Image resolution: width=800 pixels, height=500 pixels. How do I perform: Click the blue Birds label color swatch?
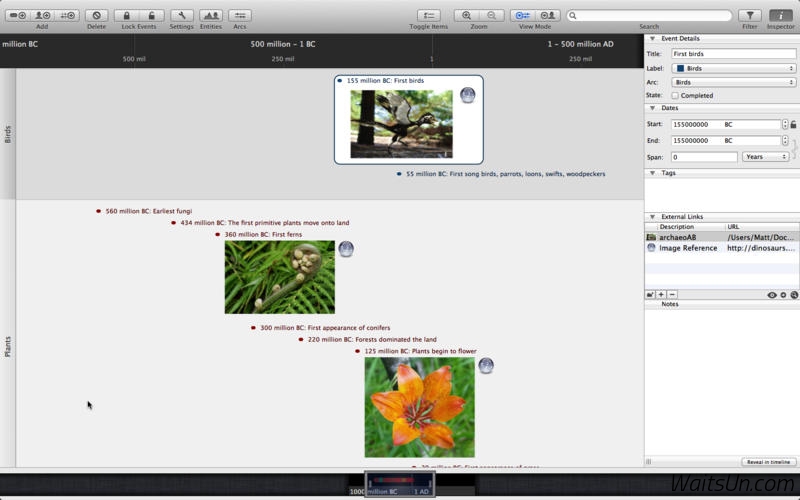click(x=680, y=68)
